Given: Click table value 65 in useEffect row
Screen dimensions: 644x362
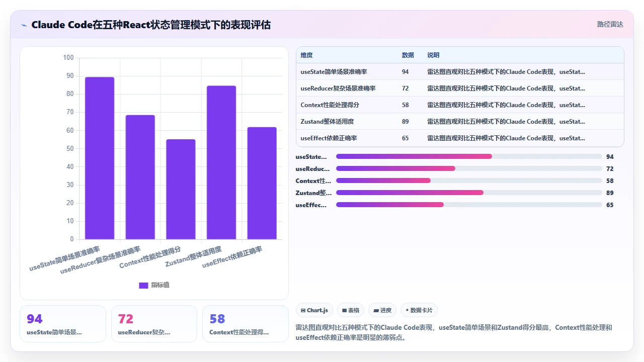Looking at the screenshot, I should pyautogui.click(x=406, y=138).
